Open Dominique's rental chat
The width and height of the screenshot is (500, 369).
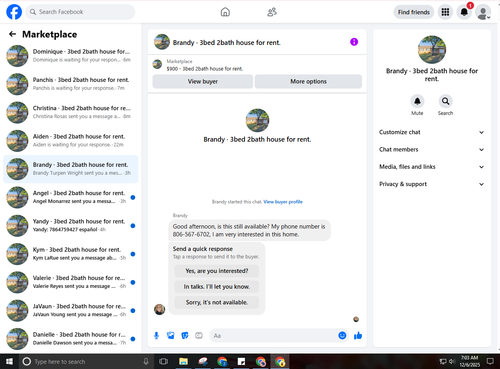pos(71,56)
